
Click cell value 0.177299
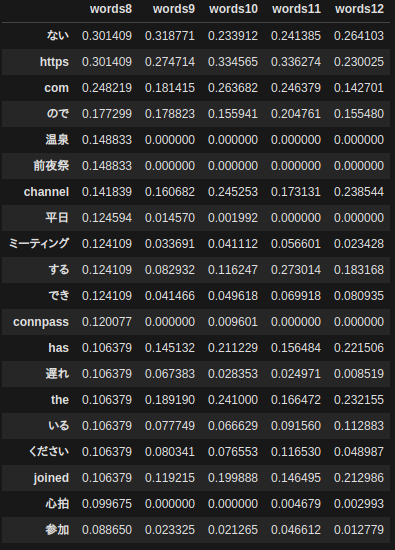coord(107,114)
